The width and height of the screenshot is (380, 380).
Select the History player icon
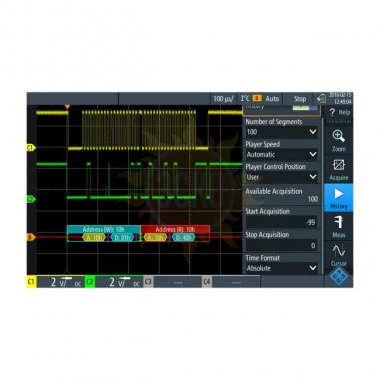pyautogui.click(x=338, y=198)
